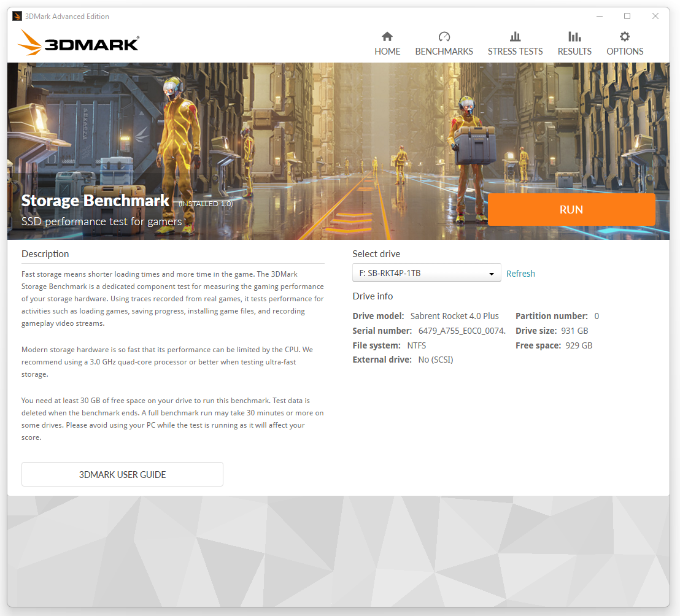The height and width of the screenshot is (616, 680).
Task: Refresh the drive list
Action: click(x=521, y=274)
